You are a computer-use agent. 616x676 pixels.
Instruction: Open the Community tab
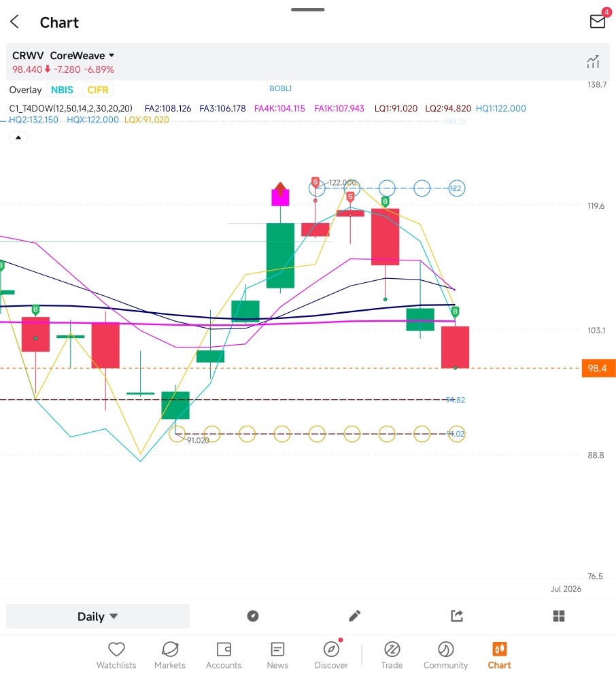[446, 656]
